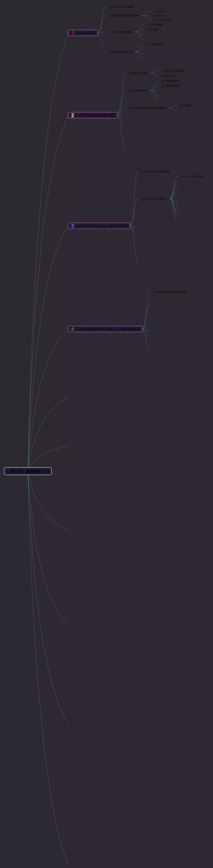Viewport: 213px width, 868px height.
Task: Click subtopic 1.3.2 存储器
Action: click(x=152, y=30)
